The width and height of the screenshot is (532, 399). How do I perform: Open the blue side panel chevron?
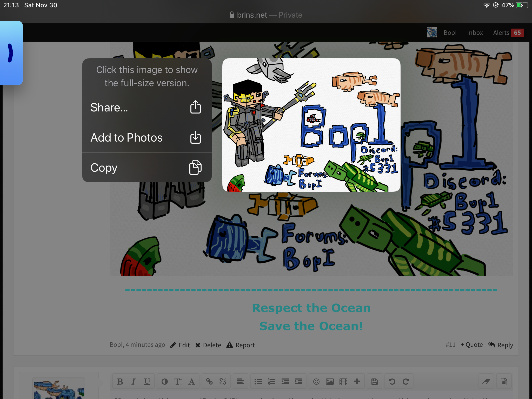click(11, 53)
